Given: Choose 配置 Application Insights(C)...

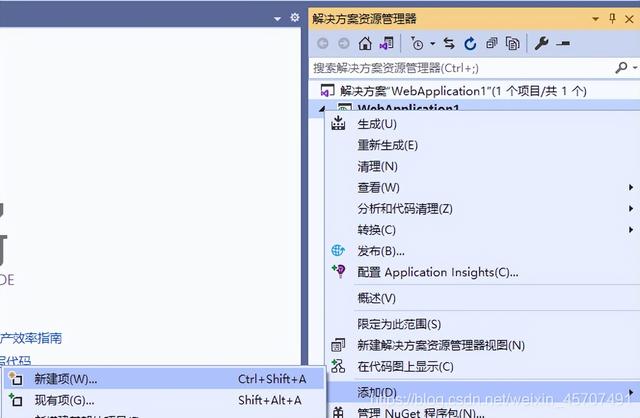Looking at the screenshot, I should point(482,272).
